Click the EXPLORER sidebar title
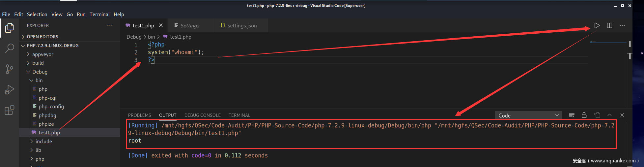 point(38,25)
